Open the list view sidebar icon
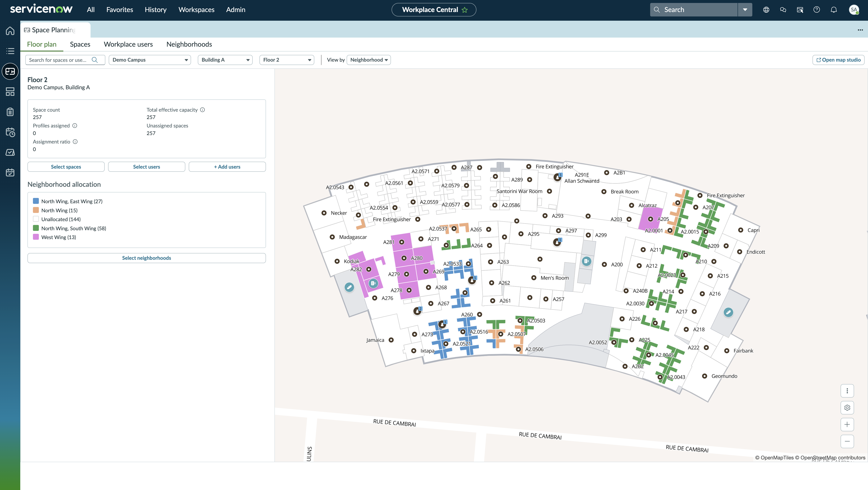868x490 pixels. 10,51
